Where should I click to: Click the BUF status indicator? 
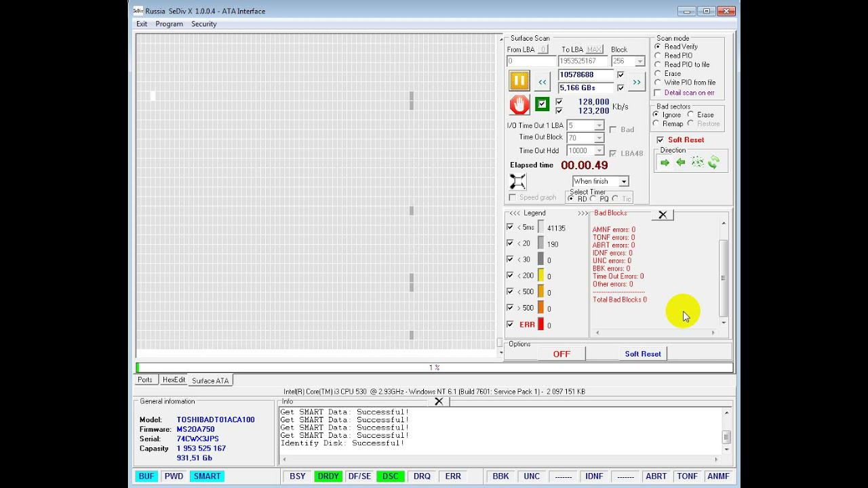tap(146, 476)
